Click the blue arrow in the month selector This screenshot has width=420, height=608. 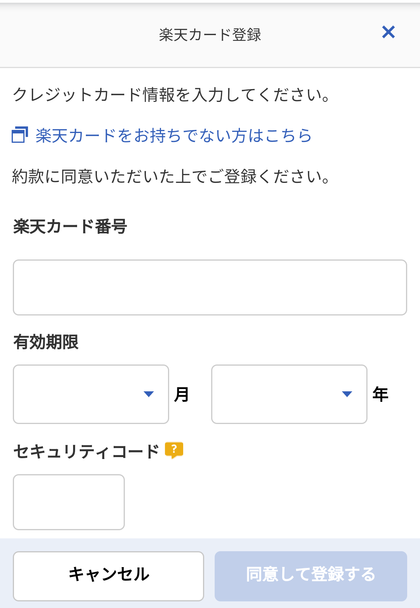(149, 394)
